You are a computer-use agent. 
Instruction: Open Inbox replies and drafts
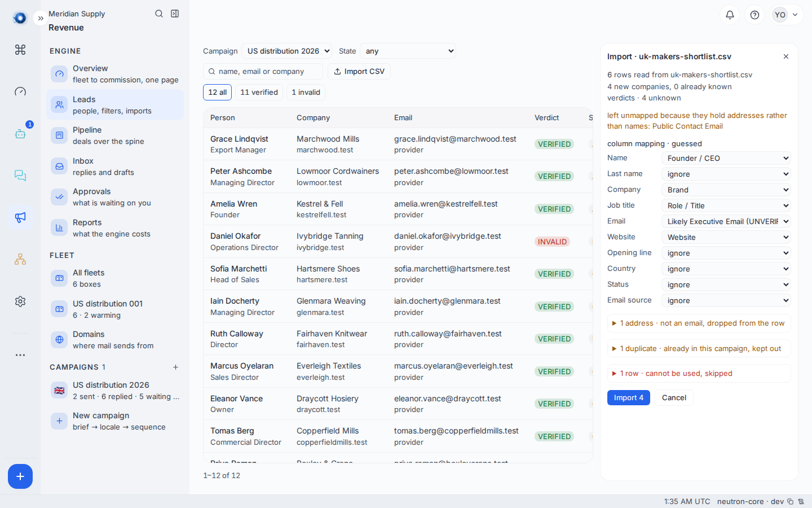[115, 167]
